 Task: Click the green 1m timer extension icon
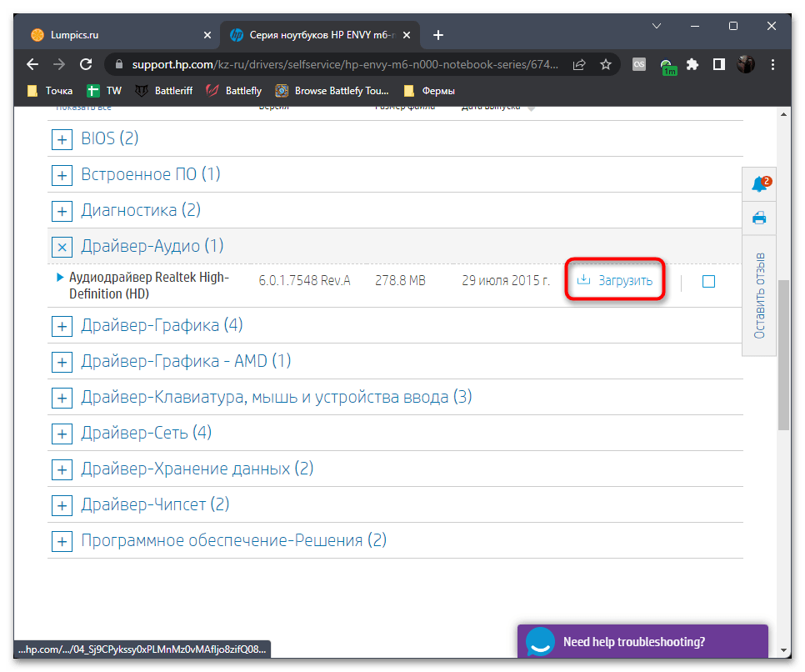tap(668, 67)
